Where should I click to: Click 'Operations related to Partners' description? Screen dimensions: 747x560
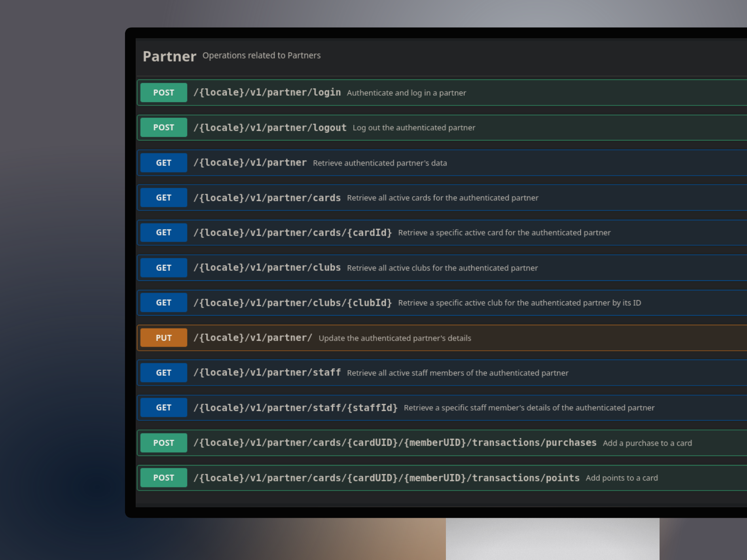click(262, 55)
